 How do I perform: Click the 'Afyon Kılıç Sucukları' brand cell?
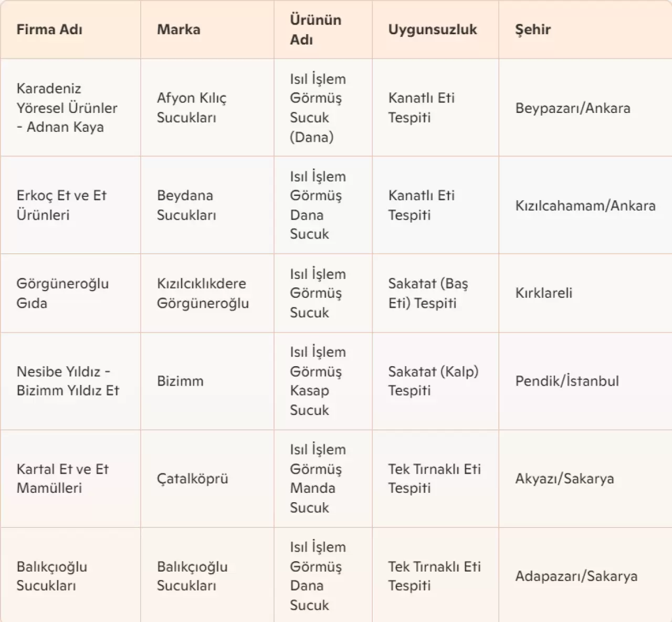[x=192, y=108]
